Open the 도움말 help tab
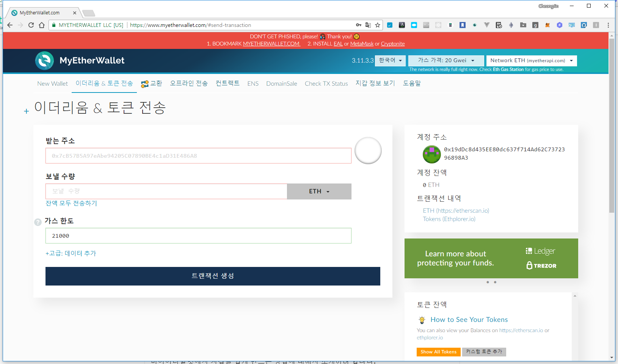The image size is (618, 364). (x=412, y=83)
